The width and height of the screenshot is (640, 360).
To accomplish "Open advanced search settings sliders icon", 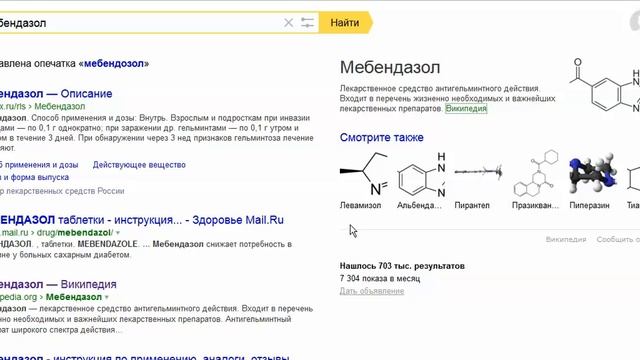I will 307,23.
